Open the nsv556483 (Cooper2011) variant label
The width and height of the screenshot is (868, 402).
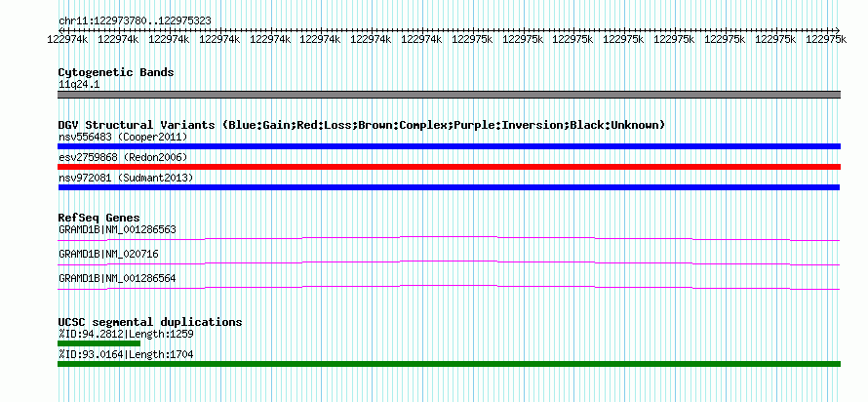123,137
